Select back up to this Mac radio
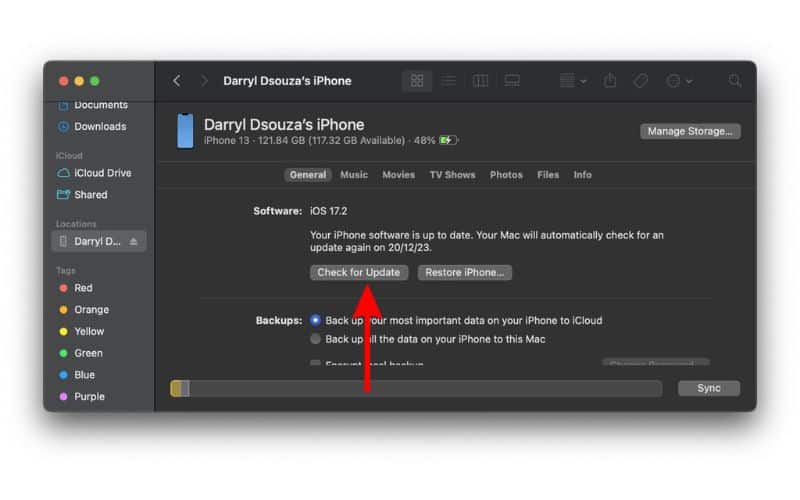Viewport: 800px width, 500px height. coord(315,339)
